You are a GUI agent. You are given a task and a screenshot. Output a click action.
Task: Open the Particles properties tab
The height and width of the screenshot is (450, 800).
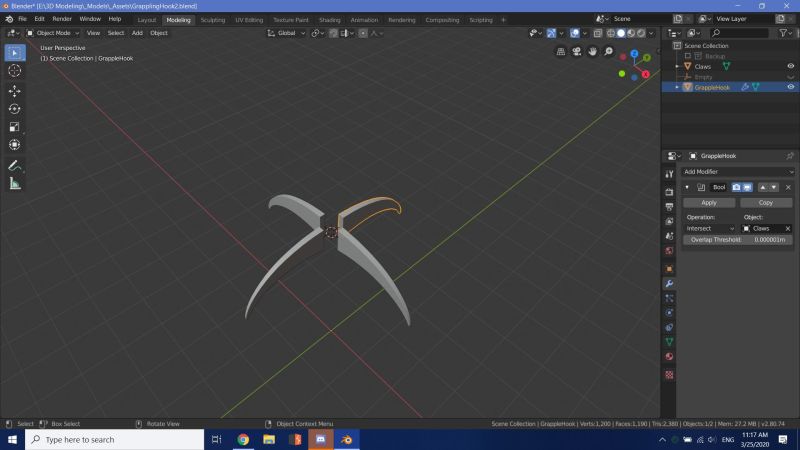pyautogui.click(x=669, y=298)
